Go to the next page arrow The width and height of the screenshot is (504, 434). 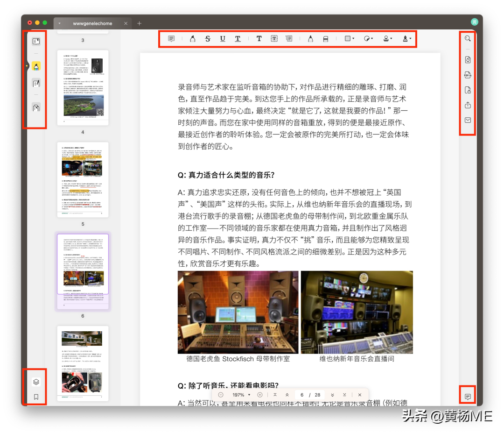pos(332,395)
